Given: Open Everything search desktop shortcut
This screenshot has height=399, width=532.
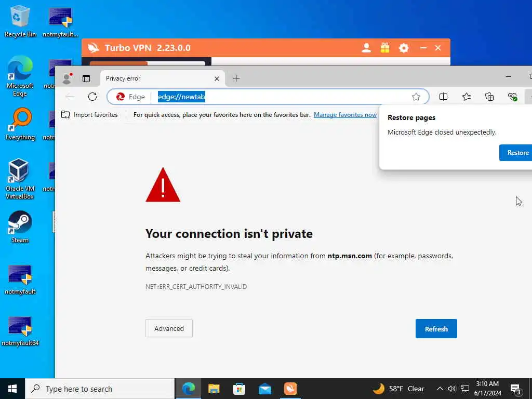Looking at the screenshot, I should (20, 124).
